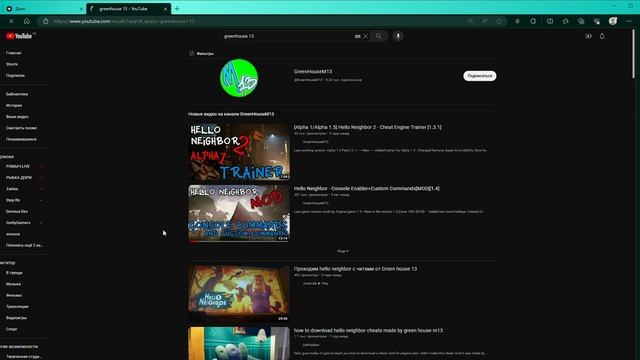This screenshot has height=360, width=640.
Task: Click the browser address bar URL
Action: pyautogui.click(x=124, y=21)
